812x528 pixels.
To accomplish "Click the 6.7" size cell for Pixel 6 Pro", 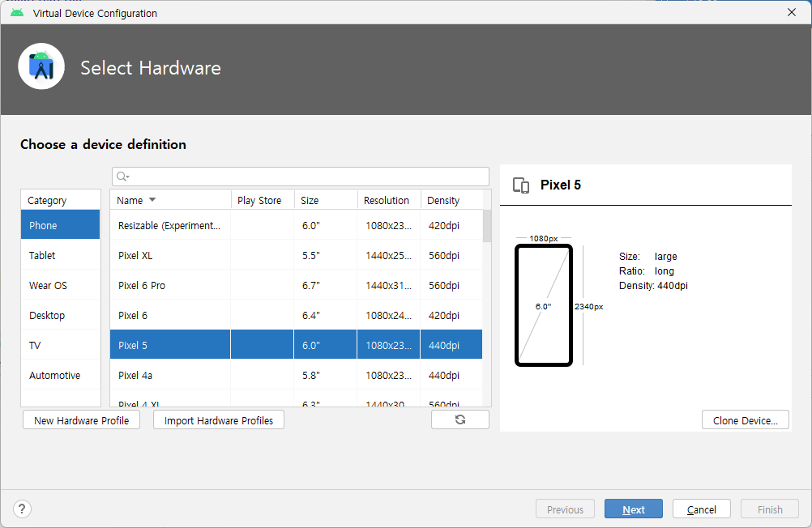I will click(325, 285).
